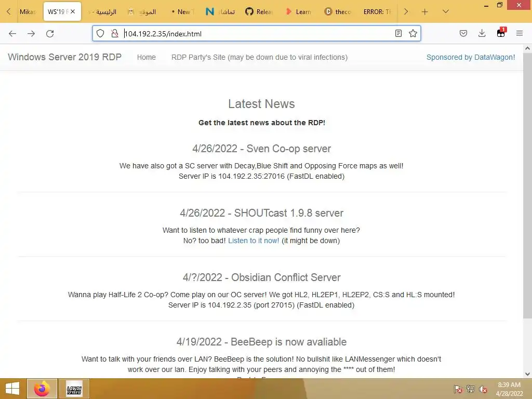Open the extension icon with red badge

pyautogui.click(x=501, y=33)
